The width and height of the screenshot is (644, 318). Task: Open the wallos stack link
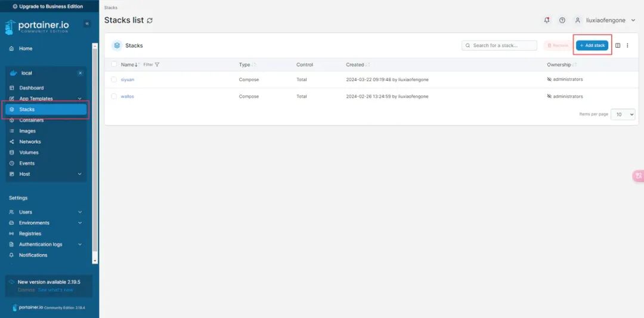click(x=128, y=96)
